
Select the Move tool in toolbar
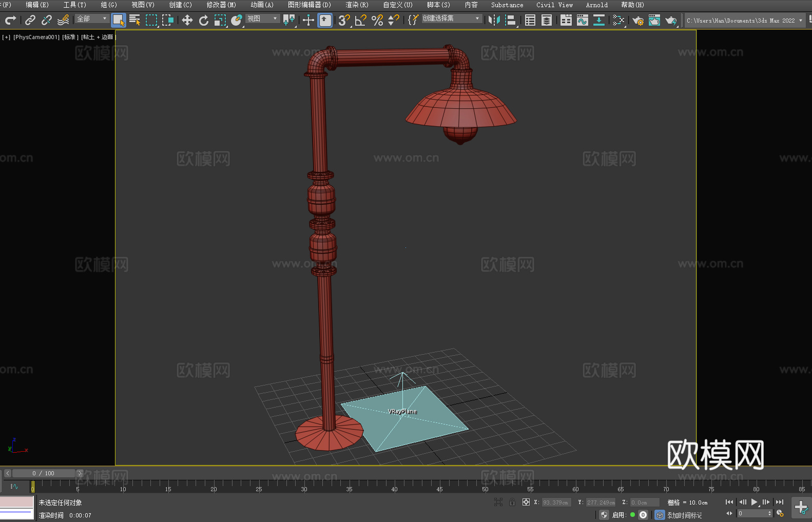(187, 21)
